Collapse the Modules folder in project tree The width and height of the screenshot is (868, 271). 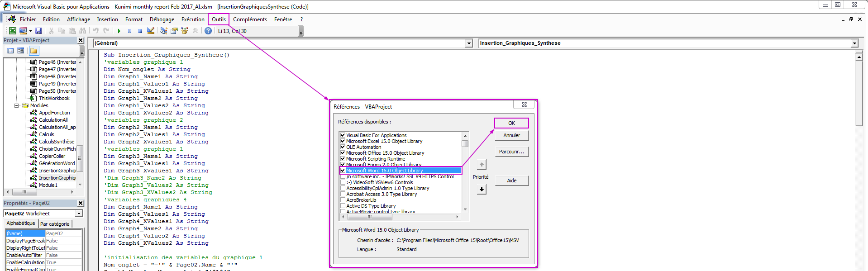17,105
